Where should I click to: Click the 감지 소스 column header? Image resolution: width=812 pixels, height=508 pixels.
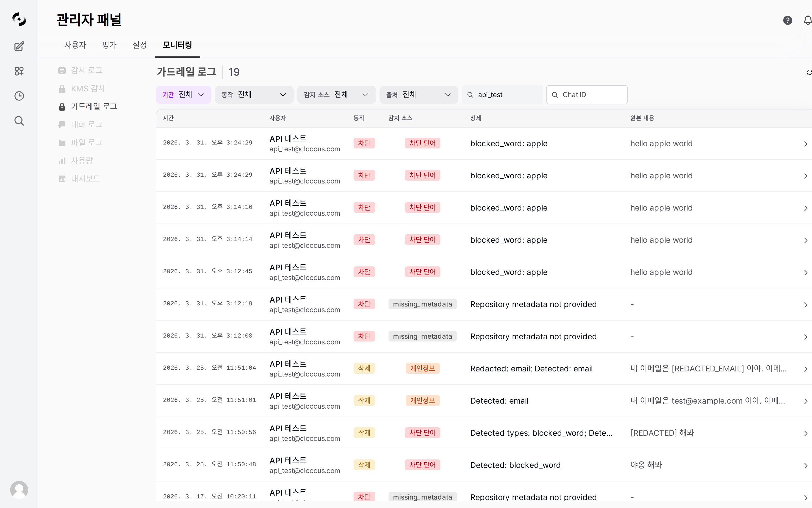point(400,118)
